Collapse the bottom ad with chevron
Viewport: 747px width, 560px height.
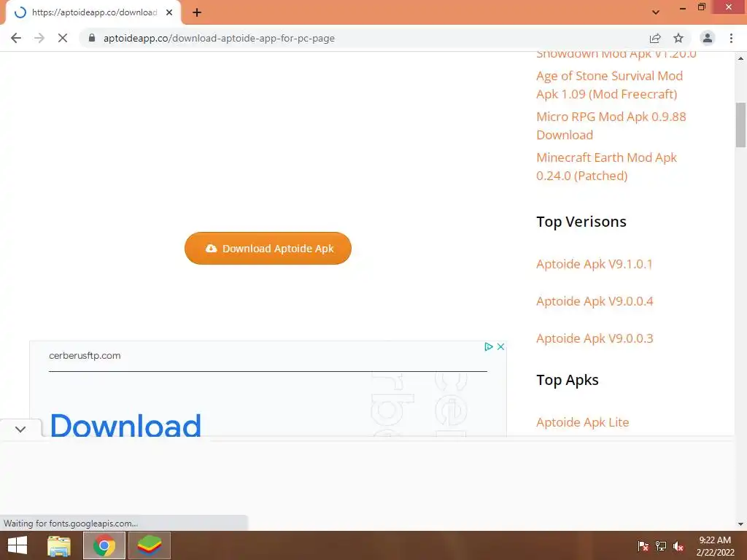click(x=20, y=429)
